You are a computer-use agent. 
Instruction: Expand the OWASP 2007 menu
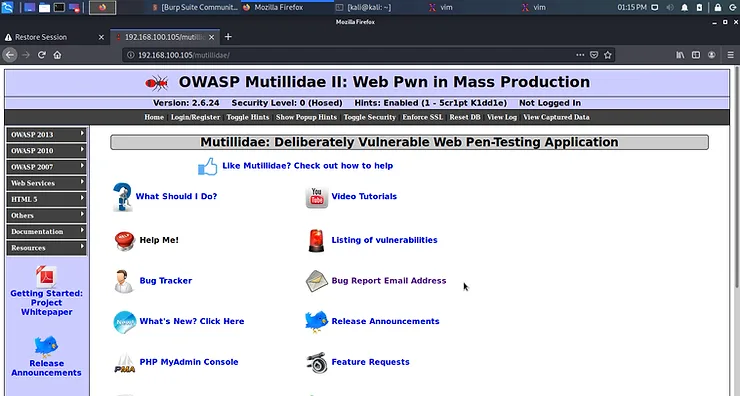click(x=46, y=167)
